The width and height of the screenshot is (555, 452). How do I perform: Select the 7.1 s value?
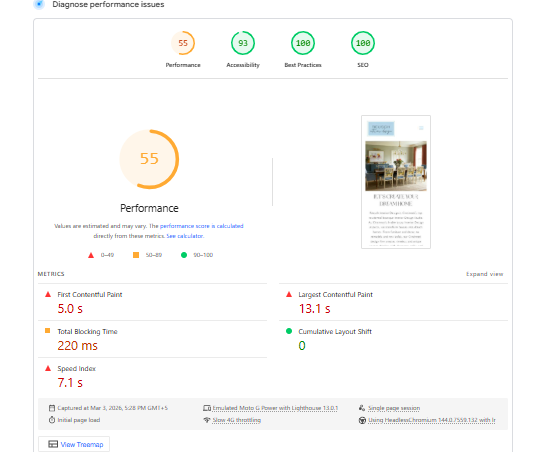tap(70, 383)
